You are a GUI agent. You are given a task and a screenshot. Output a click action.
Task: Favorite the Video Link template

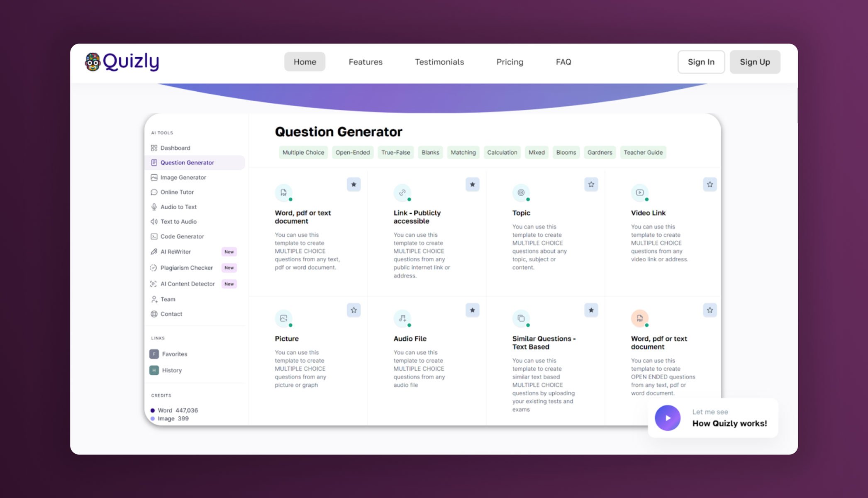710,184
